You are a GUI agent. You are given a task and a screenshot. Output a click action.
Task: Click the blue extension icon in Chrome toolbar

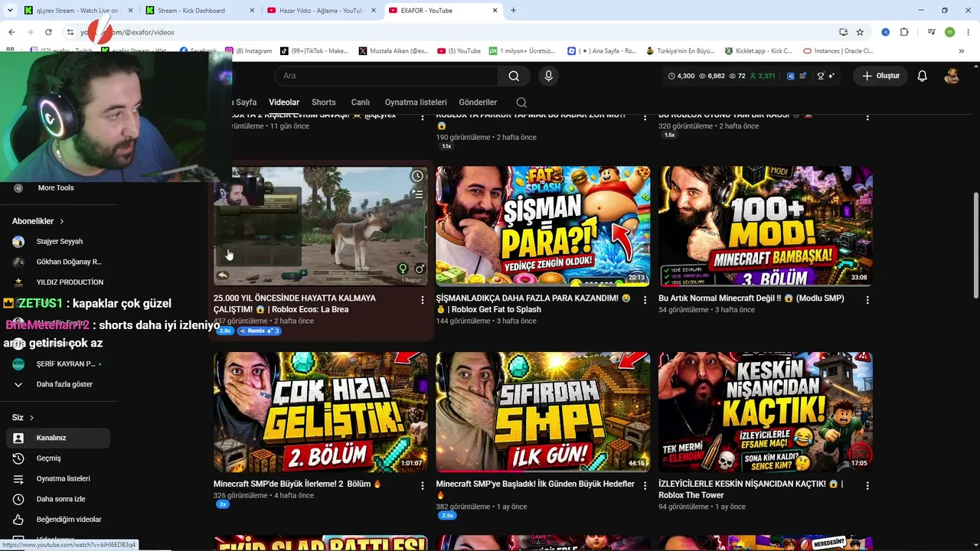886,32
